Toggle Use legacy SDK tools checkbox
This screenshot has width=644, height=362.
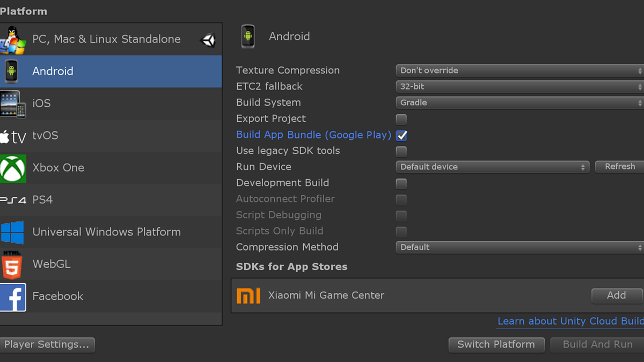coord(401,151)
